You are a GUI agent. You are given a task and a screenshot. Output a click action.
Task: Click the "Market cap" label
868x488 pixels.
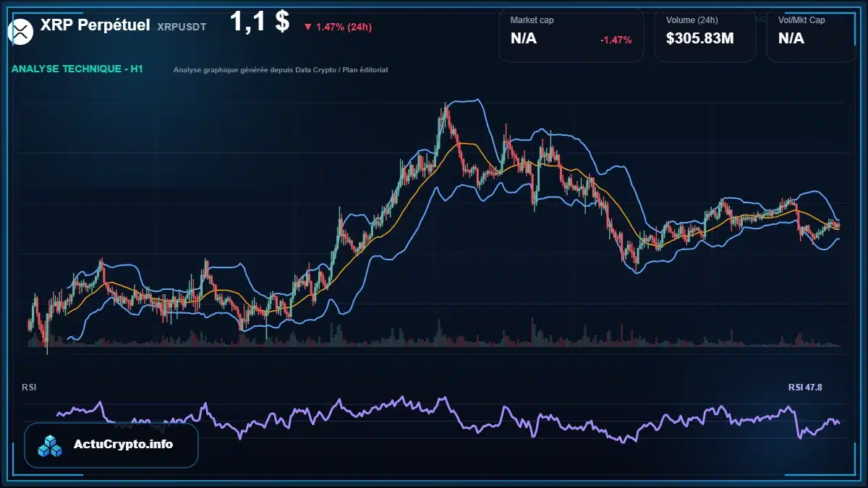532,20
